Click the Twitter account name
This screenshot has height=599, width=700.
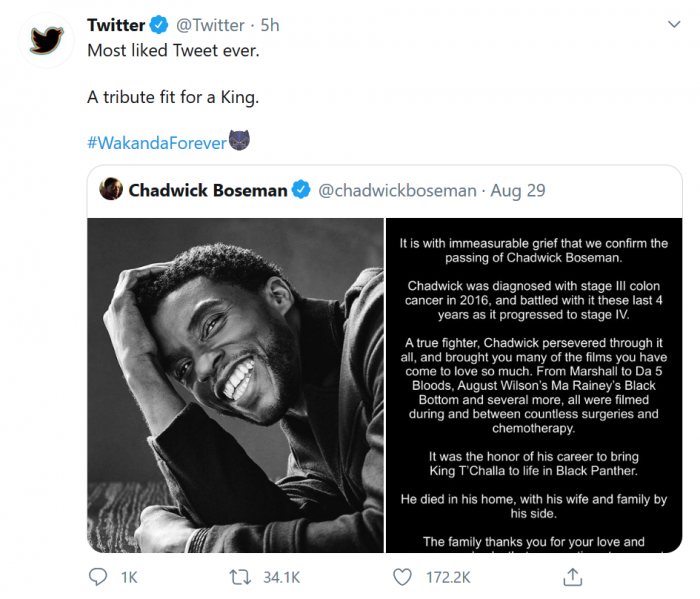(x=115, y=25)
